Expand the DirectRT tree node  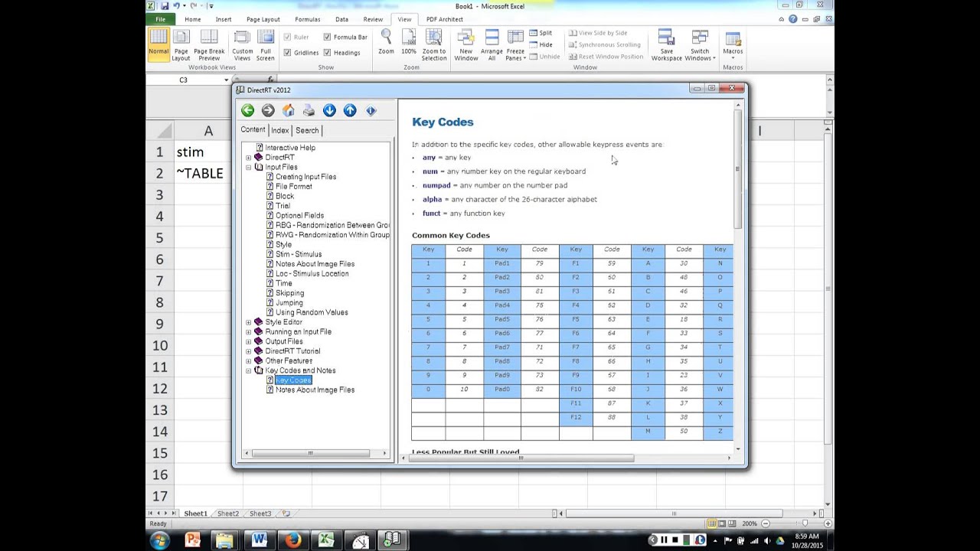tap(248, 158)
